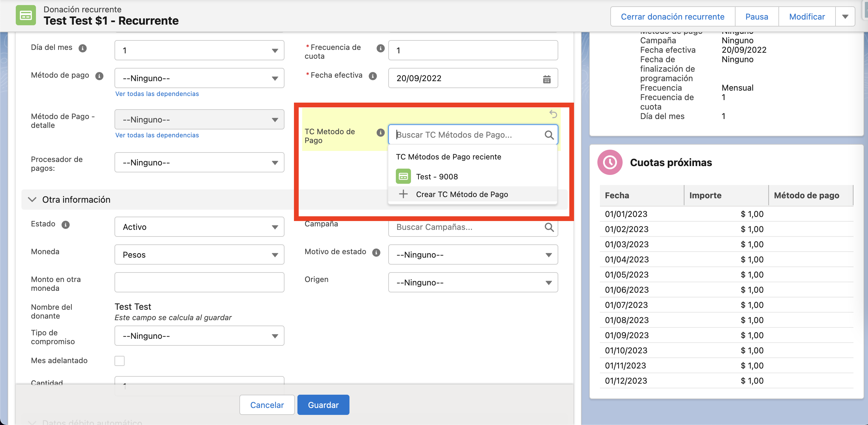Open the Moneda dropdown showing Pesos

click(199, 254)
